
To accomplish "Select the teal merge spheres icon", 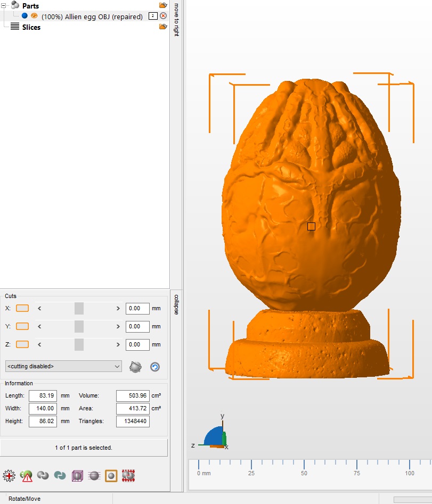I will pyautogui.click(x=60, y=475).
